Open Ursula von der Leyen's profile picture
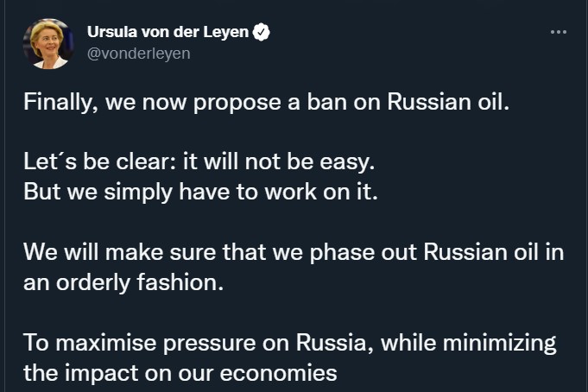The height and width of the screenshot is (392, 588). 48,44
